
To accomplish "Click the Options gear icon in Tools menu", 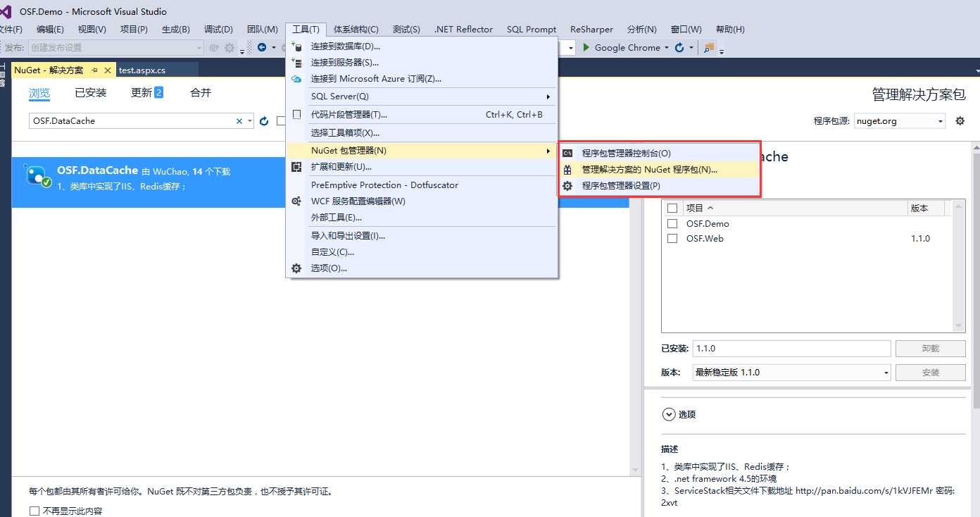I will point(296,268).
